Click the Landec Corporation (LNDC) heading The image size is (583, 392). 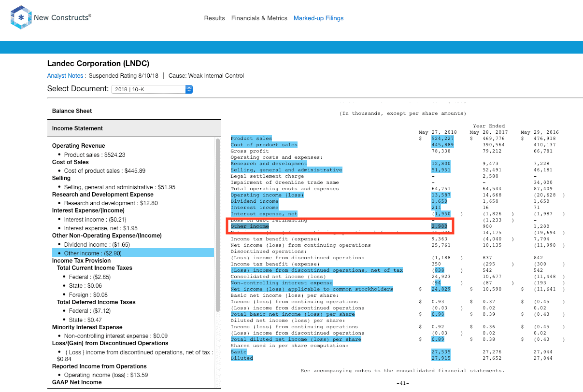(98, 64)
